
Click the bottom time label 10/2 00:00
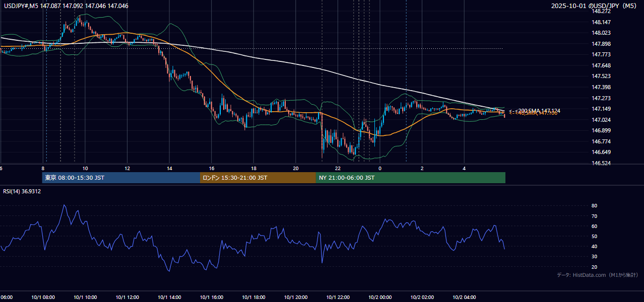[x=380, y=297]
